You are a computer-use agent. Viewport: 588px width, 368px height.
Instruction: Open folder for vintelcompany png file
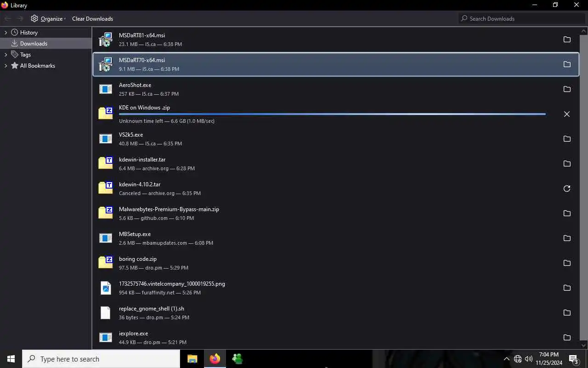click(x=567, y=288)
